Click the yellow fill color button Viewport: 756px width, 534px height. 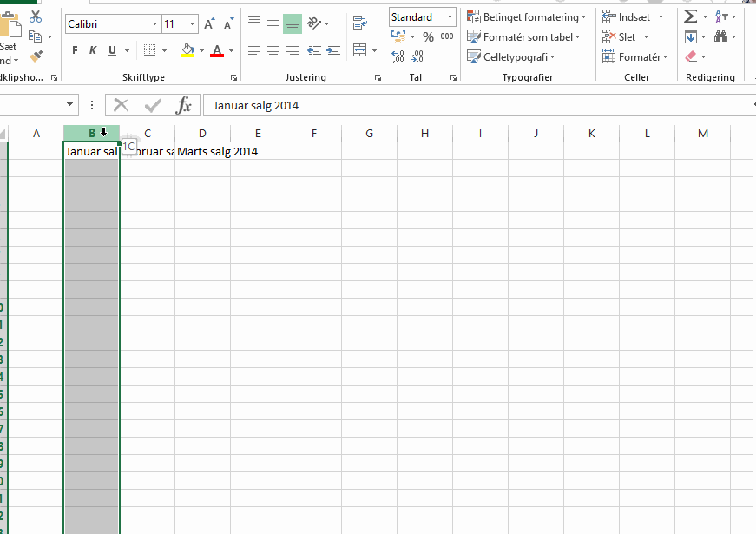(x=187, y=50)
